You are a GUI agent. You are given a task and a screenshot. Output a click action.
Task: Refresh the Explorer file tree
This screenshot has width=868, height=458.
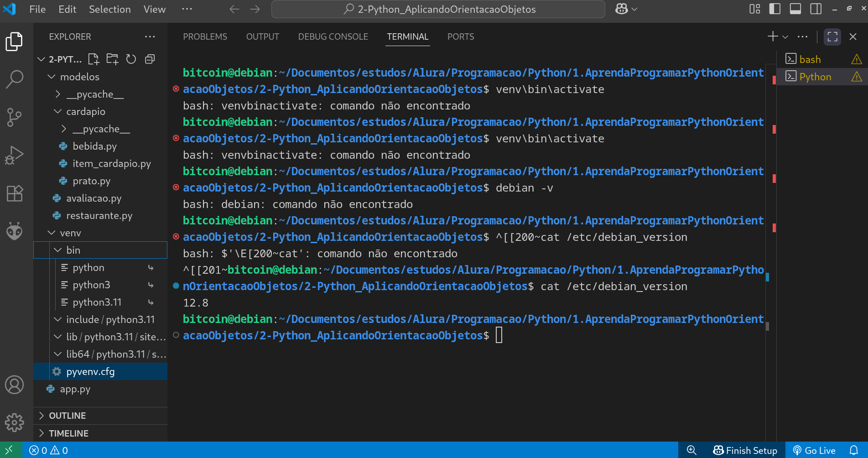[x=131, y=59]
